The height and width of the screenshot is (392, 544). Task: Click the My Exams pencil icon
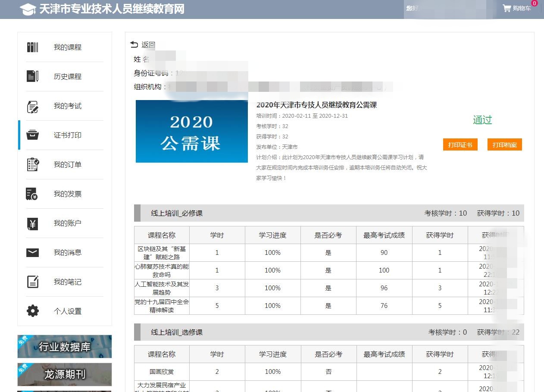[x=33, y=106]
